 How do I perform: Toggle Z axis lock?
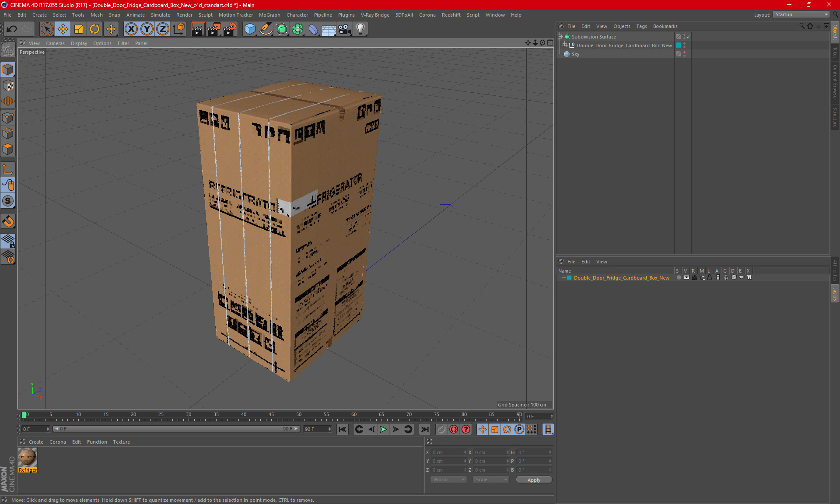[x=163, y=29]
